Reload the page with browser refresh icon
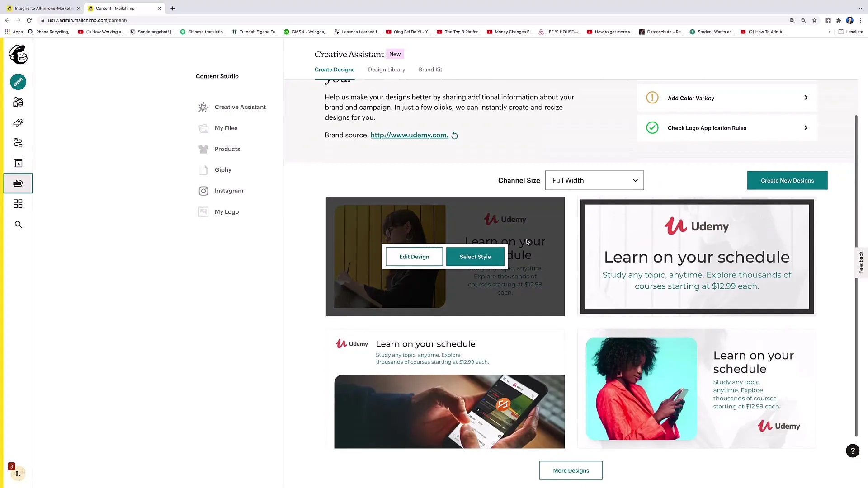This screenshot has height=488, width=868. [x=29, y=20]
